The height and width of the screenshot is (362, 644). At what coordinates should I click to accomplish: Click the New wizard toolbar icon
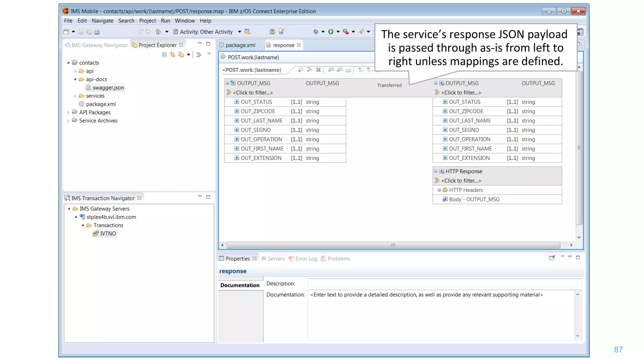point(66,32)
